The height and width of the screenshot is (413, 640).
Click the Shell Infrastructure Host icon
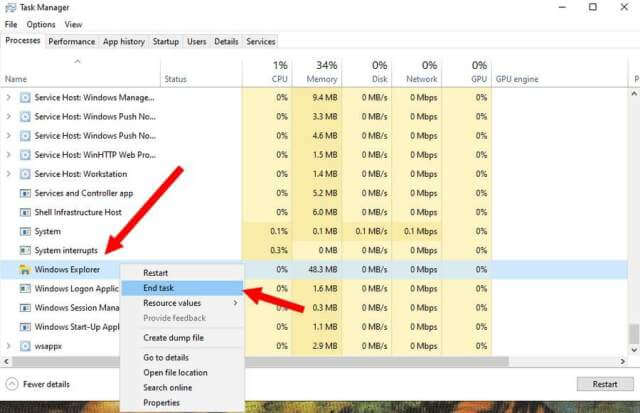point(25,213)
